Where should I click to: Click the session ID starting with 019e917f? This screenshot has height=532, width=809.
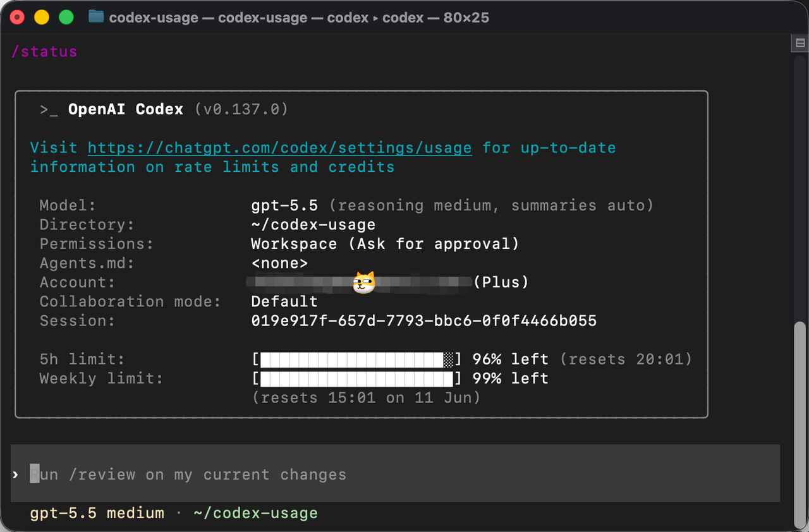tap(424, 321)
